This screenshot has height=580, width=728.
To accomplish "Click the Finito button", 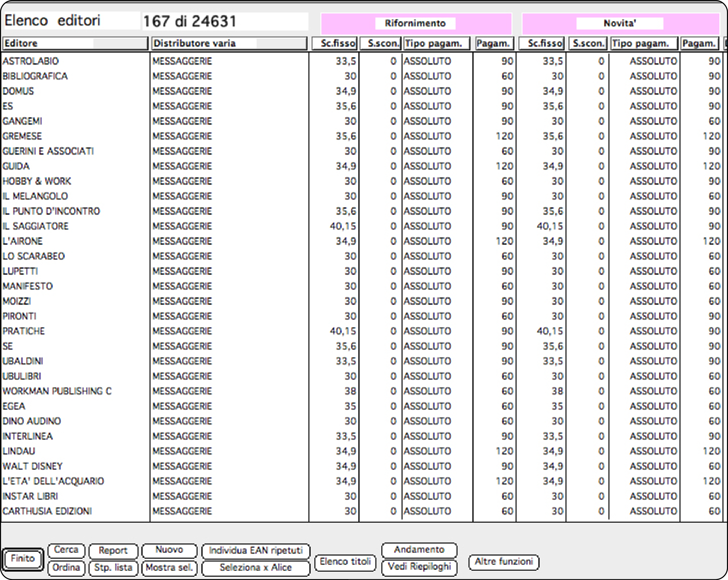I will click(x=23, y=559).
